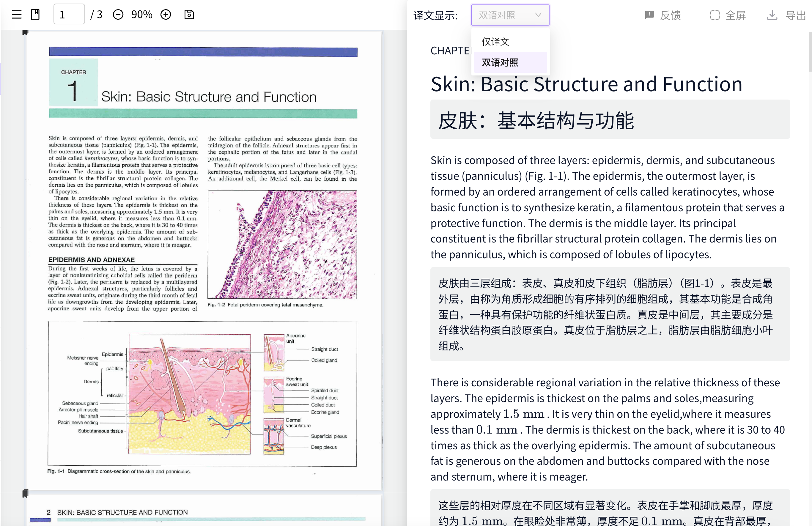
Task: Click the export download icon
Action: (x=772, y=15)
